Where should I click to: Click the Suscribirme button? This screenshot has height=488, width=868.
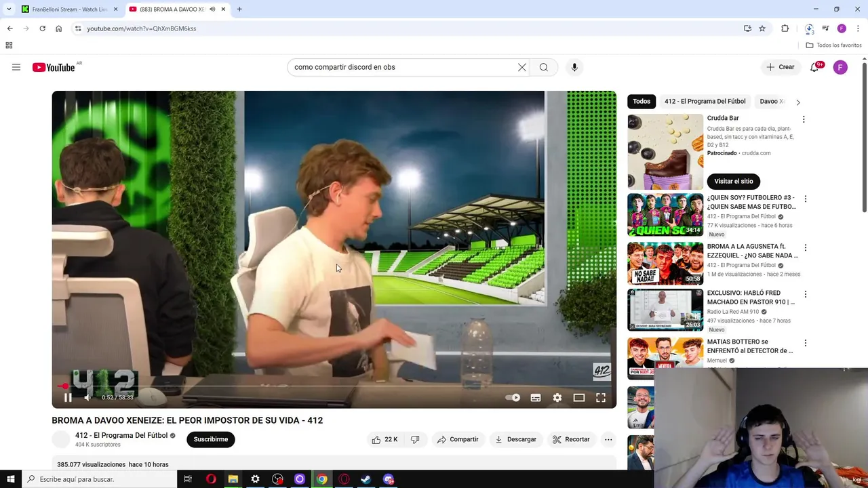(x=211, y=439)
